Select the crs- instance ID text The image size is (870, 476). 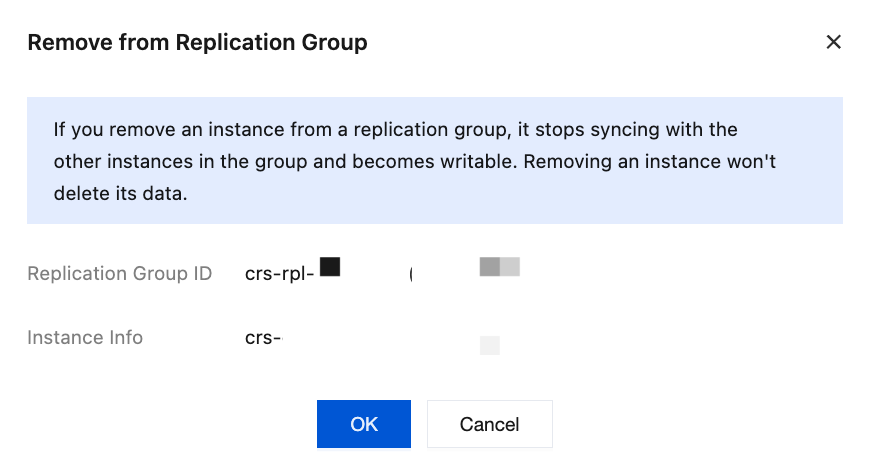click(264, 338)
